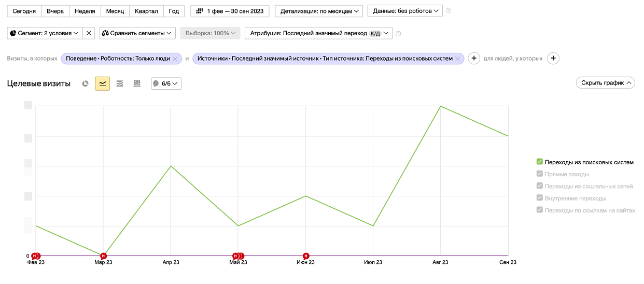
Task: Toggle 'Переходы из поисковых систем' checkbox
Action: coord(540,162)
